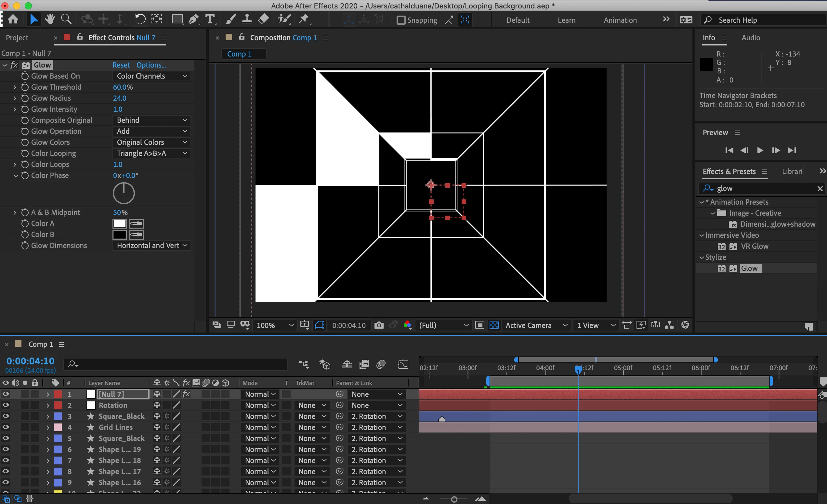The width and height of the screenshot is (827, 504).
Task: Open the Project panel tab
Action: [17, 38]
